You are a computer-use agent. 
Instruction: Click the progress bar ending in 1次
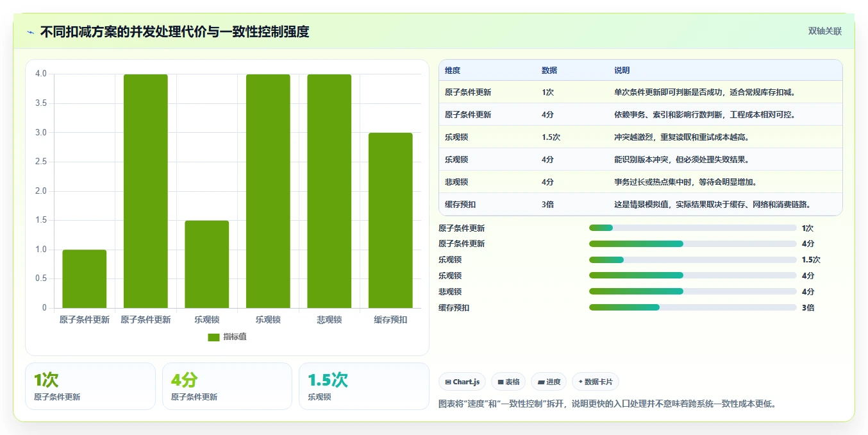click(692, 228)
